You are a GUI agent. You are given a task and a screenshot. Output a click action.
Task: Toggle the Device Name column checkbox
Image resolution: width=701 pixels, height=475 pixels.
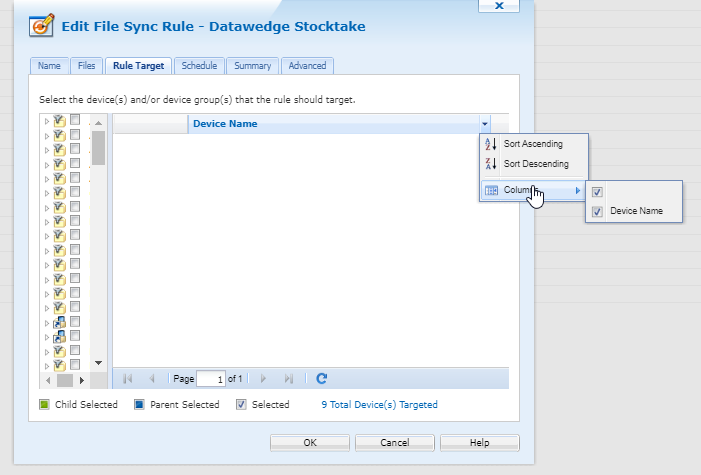click(x=597, y=211)
